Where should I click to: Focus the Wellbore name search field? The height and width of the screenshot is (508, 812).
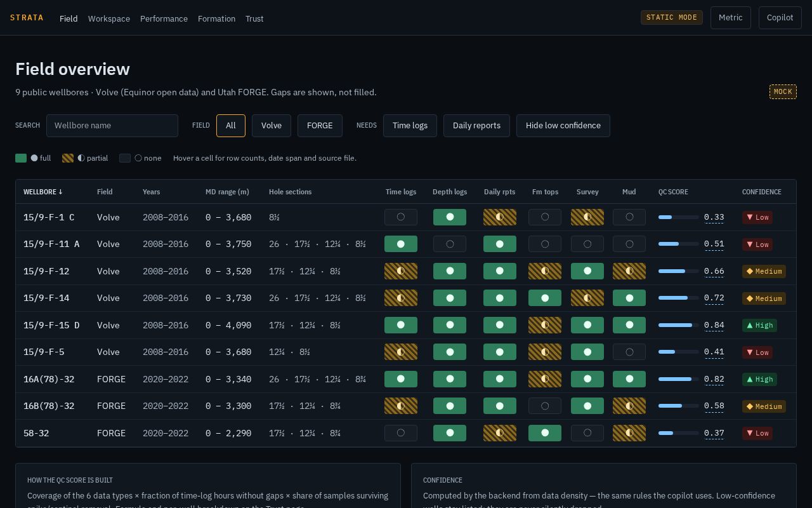112,126
